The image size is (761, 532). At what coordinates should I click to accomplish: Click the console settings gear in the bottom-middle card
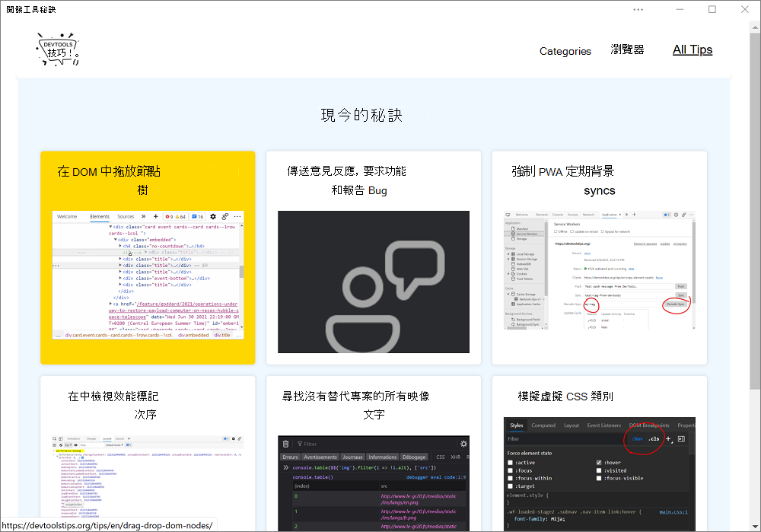(463, 443)
